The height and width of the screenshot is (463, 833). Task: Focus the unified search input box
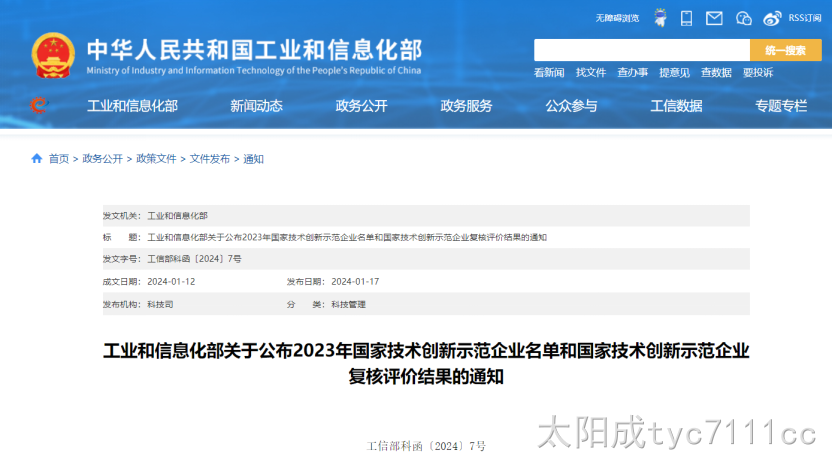642,50
